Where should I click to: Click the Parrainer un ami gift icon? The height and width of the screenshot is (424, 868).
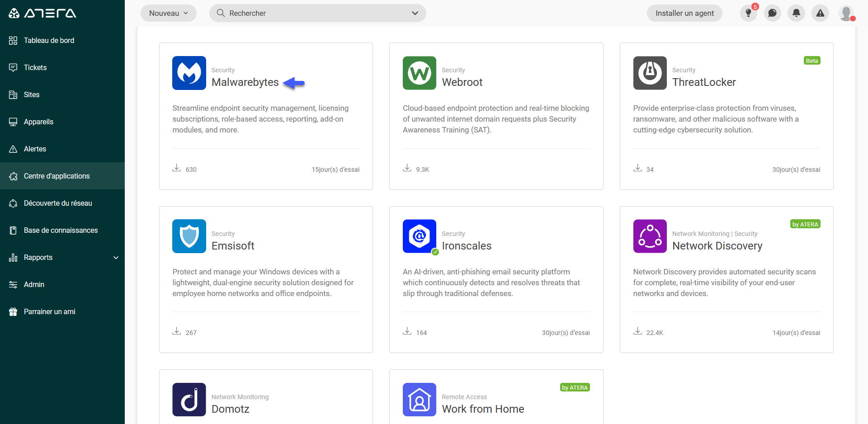(x=13, y=312)
